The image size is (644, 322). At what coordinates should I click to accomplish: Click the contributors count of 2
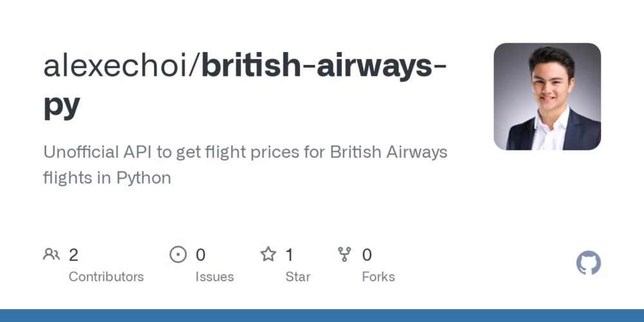coord(73,255)
